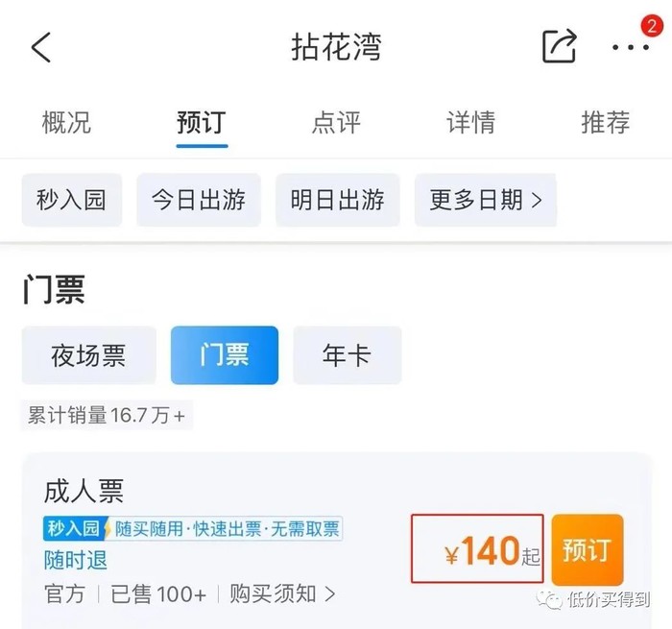Go to the 详情 tab
672x629 pixels.
pos(470,123)
